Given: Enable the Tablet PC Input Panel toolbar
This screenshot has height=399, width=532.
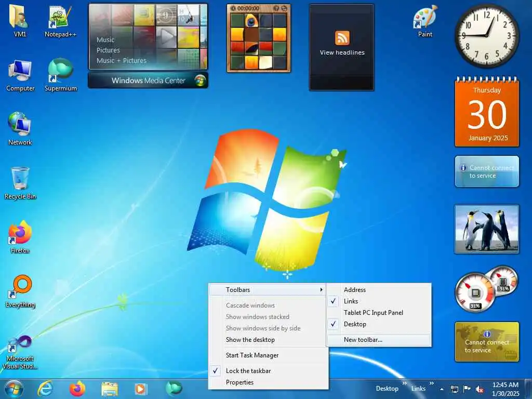Looking at the screenshot, I should [379, 312].
